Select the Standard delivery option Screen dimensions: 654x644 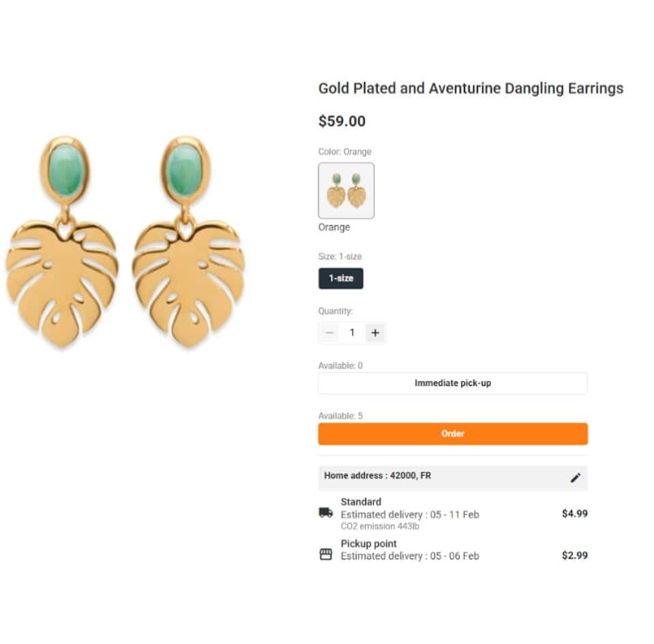tap(453, 514)
